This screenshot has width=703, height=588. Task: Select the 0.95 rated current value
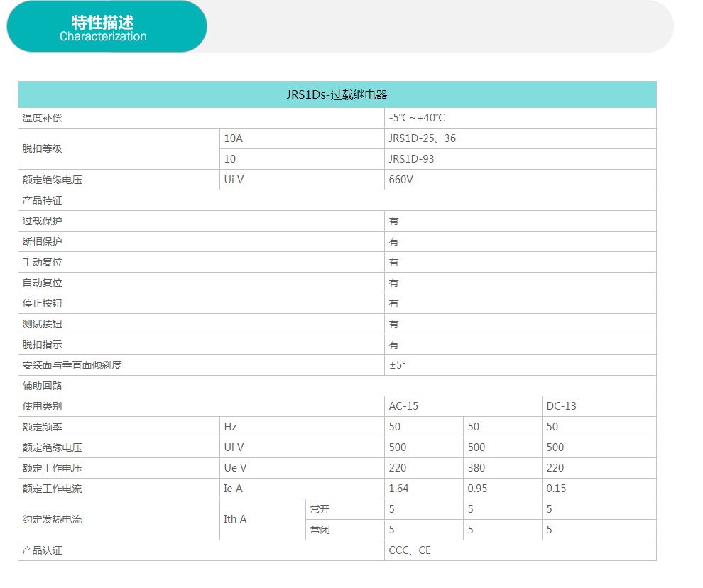tap(477, 489)
